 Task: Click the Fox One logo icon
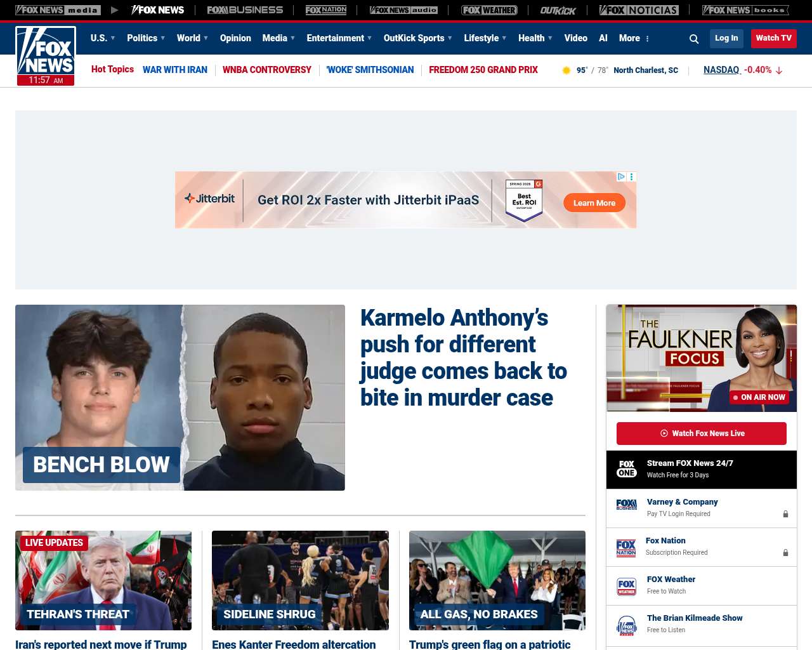click(627, 469)
